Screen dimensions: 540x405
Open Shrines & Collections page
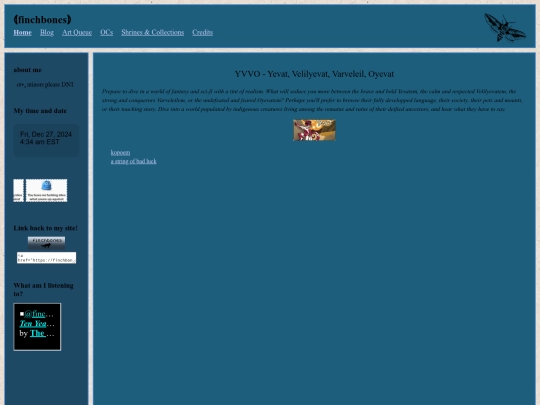point(153,32)
